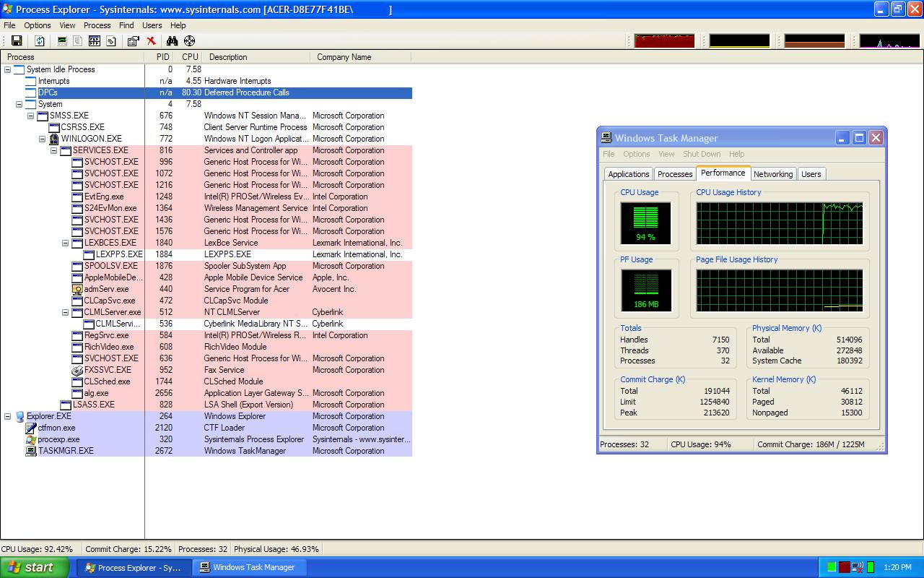Switch to Task Manager Users tab
The image size is (924, 578).
pyautogui.click(x=811, y=174)
